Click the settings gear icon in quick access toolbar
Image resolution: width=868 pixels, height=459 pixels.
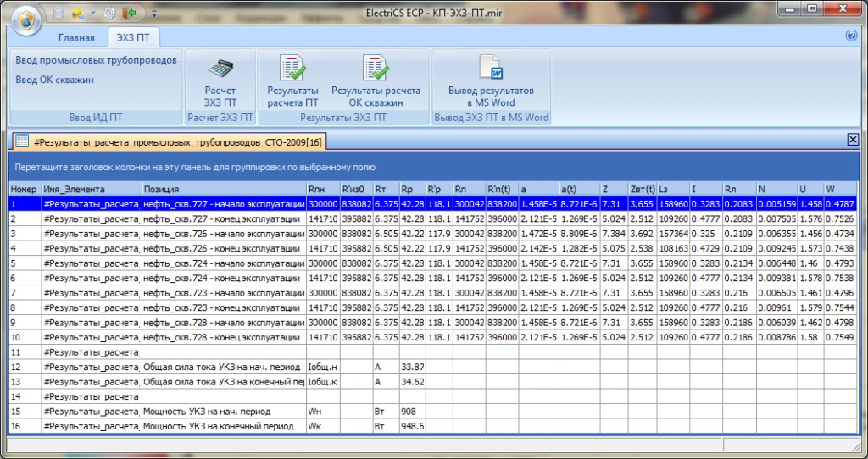pos(108,14)
